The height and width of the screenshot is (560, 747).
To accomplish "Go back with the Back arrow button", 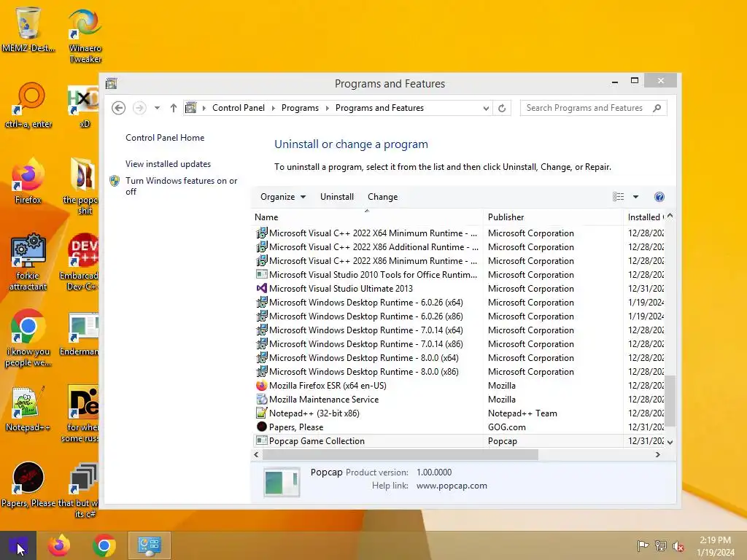I will (x=119, y=108).
